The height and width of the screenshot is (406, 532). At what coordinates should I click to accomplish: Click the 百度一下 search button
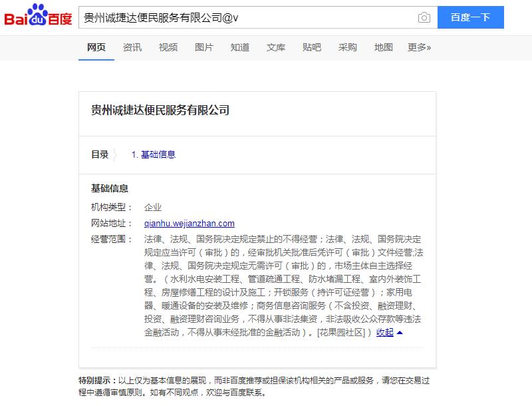[x=470, y=18]
